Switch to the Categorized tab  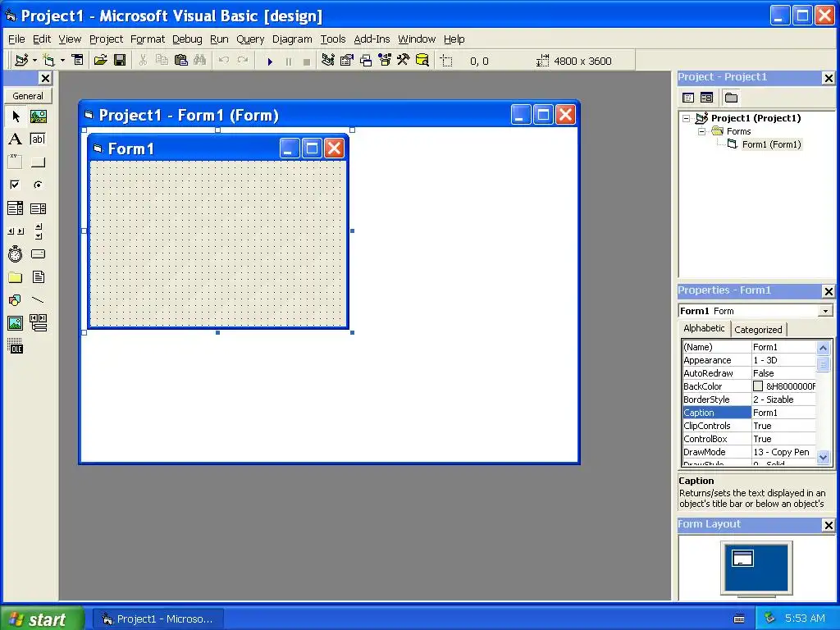tap(758, 330)
